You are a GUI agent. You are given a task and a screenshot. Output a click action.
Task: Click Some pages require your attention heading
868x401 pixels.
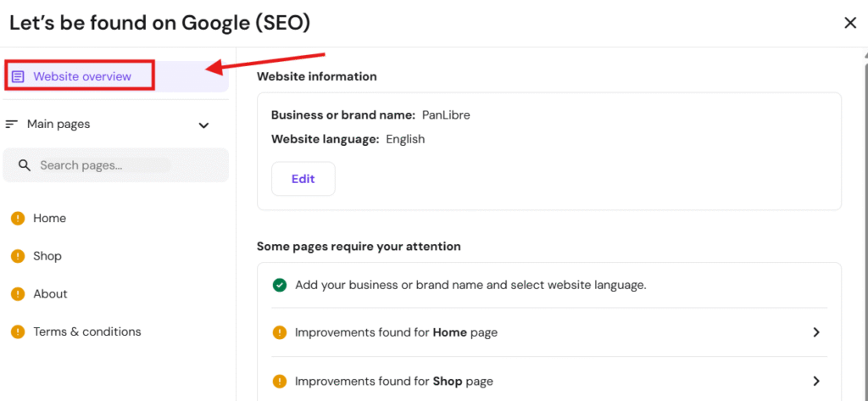coord(359,246)
